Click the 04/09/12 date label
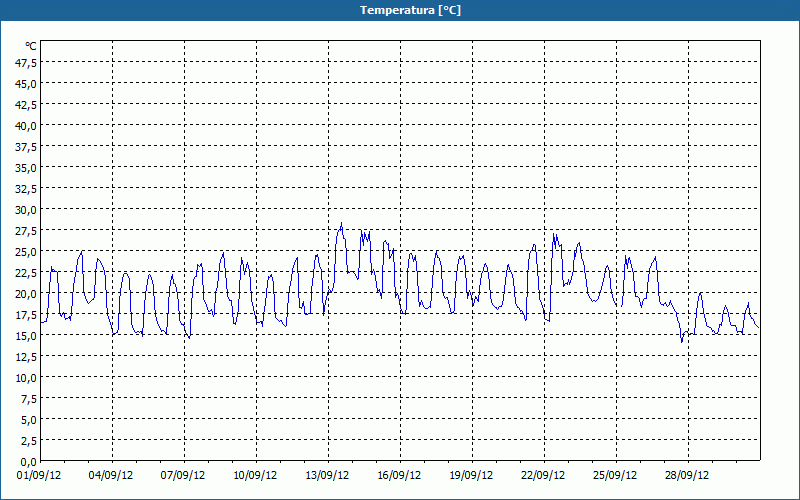Screen dimensions: 800x500 coord(111,475)
